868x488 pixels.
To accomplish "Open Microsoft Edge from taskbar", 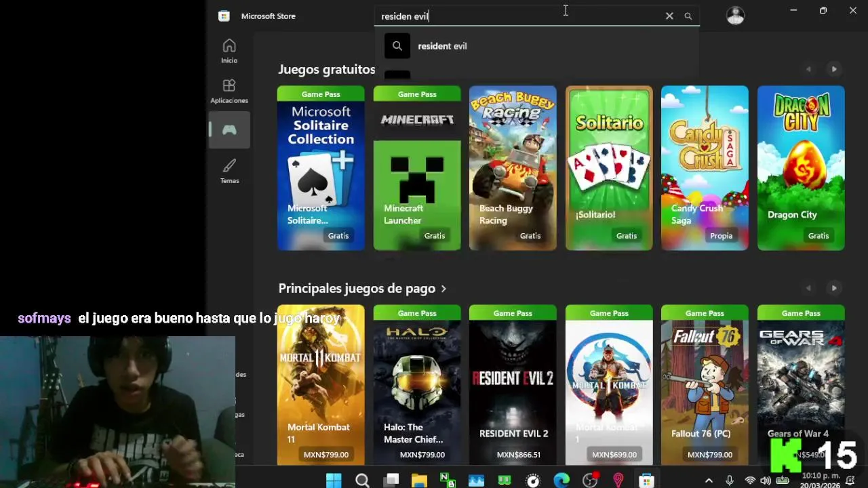I will [x=561, y=481].
